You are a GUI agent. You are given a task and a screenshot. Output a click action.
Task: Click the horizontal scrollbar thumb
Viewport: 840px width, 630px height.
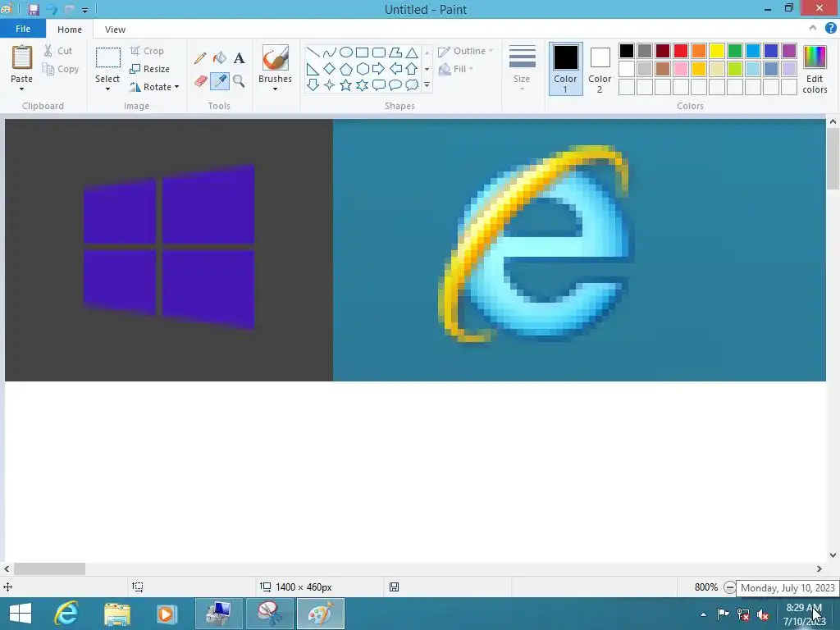point(49,569)
